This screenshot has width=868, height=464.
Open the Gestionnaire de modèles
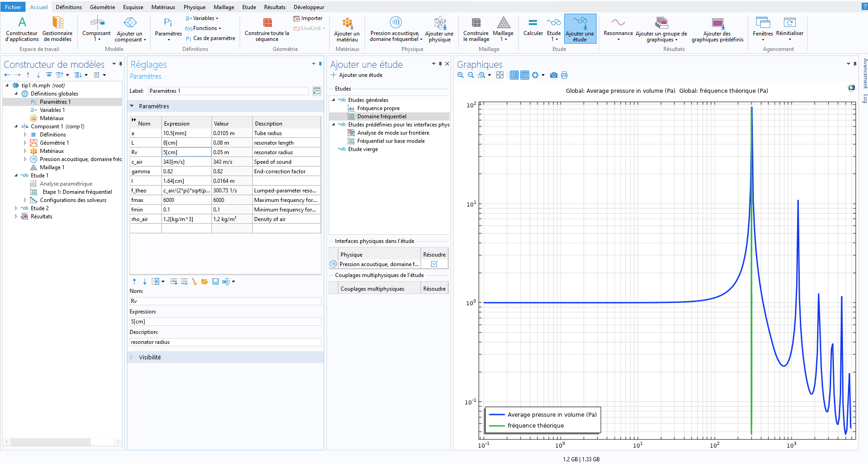click(57, 29)
